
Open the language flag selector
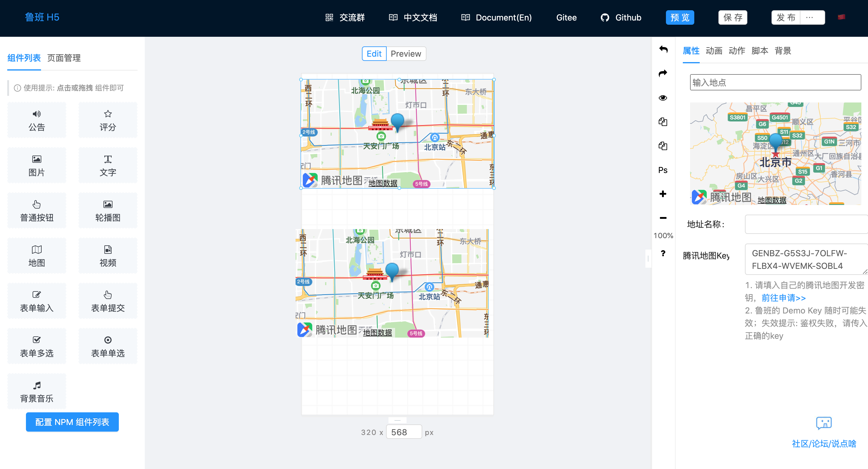(841, 17)
